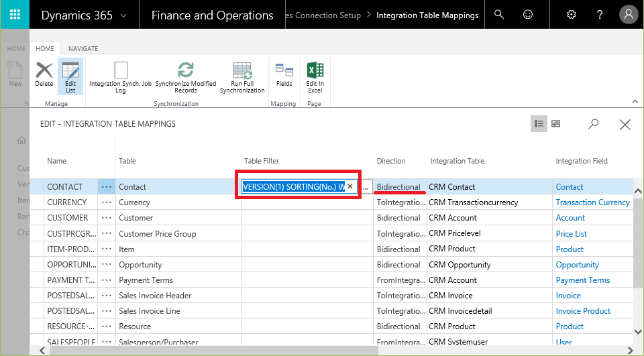The width and height of the screenshot is (644, 356).
Task: Collapse the ribbon with the chevron
Action: click(635, 101)
